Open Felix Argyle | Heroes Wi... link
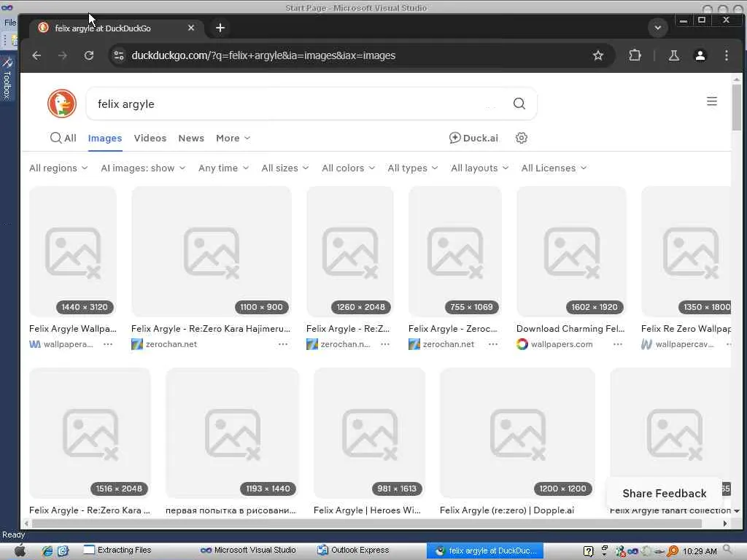 point(367,510)
